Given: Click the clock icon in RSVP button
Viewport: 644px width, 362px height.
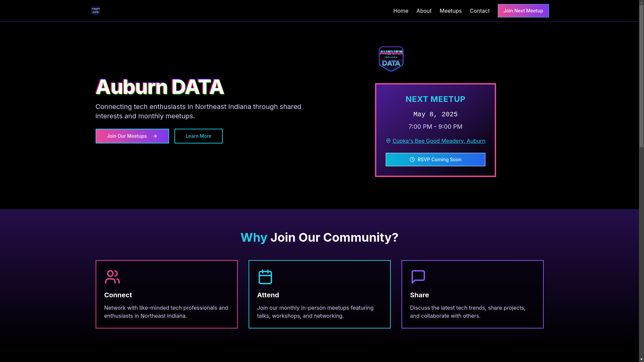Looking at the screenshot, I should (412, 160).
